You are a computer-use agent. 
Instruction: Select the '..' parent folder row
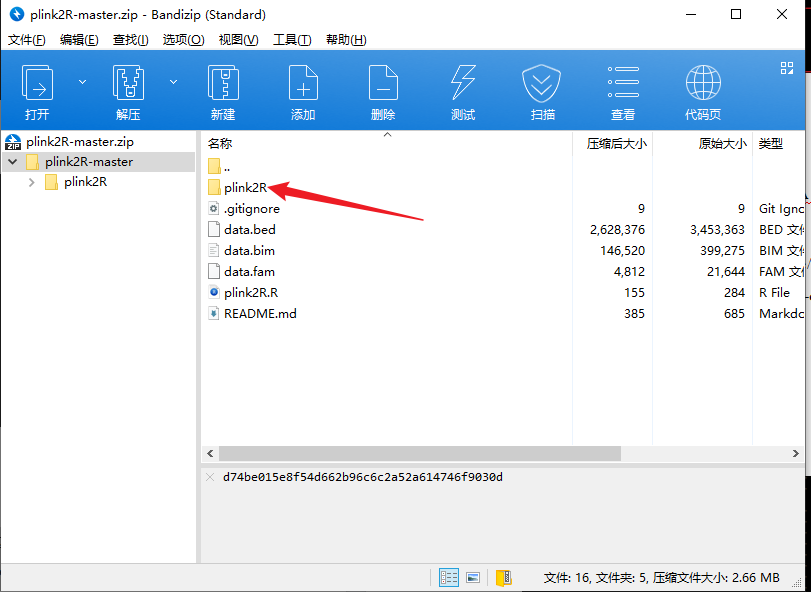point(219,166)
